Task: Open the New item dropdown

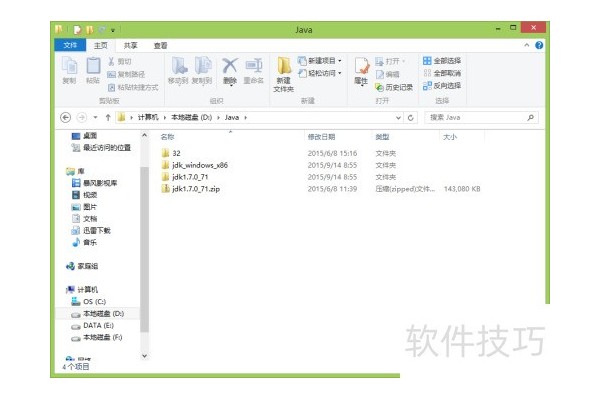Action: (x=320, y=61)
